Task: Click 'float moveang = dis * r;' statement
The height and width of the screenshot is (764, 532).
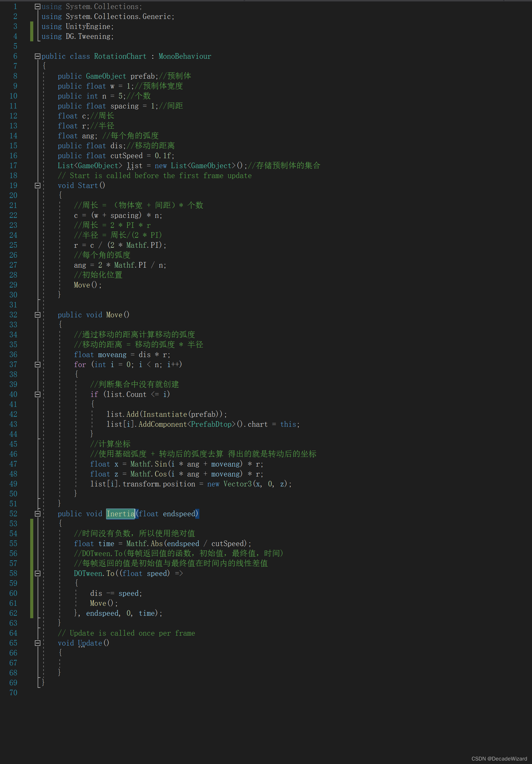Action: coord(122,355)
